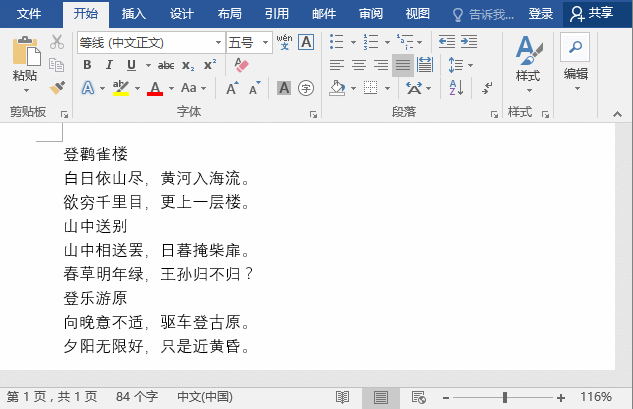633x409 pixels.
Task: Toggle Underline formatting
Action: point(131,65)
